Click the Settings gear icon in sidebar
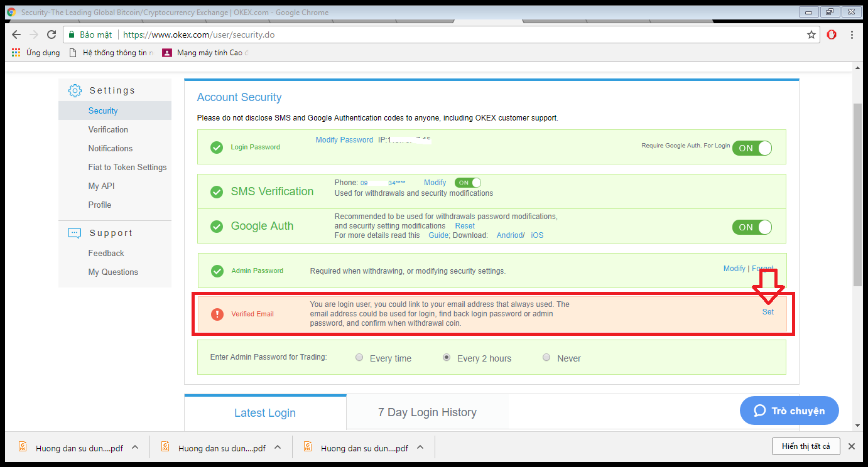 pyautogui.click(x=75, y=90)
